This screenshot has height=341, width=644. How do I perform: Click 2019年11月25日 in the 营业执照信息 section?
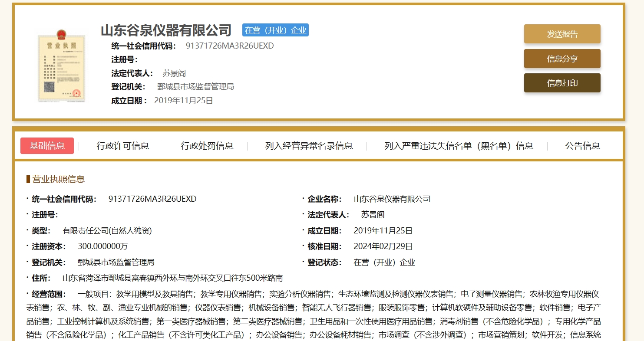(x=383, y=231)
